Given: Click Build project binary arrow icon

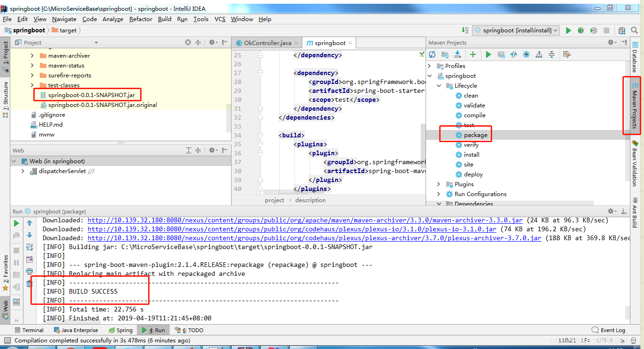Looking at the screenshot, I should [x=465, y=30].
